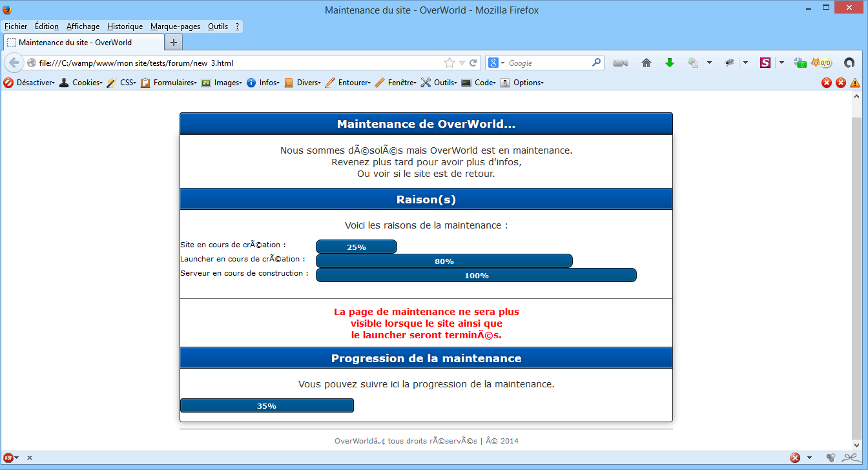
Task: Click the Firebug bug icon
Action: 730,63
